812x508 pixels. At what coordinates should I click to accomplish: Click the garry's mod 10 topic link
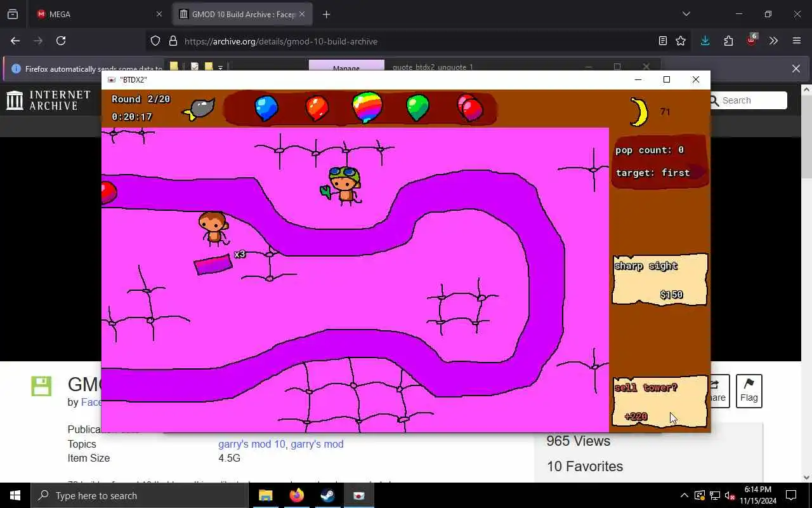click(252, 444)
